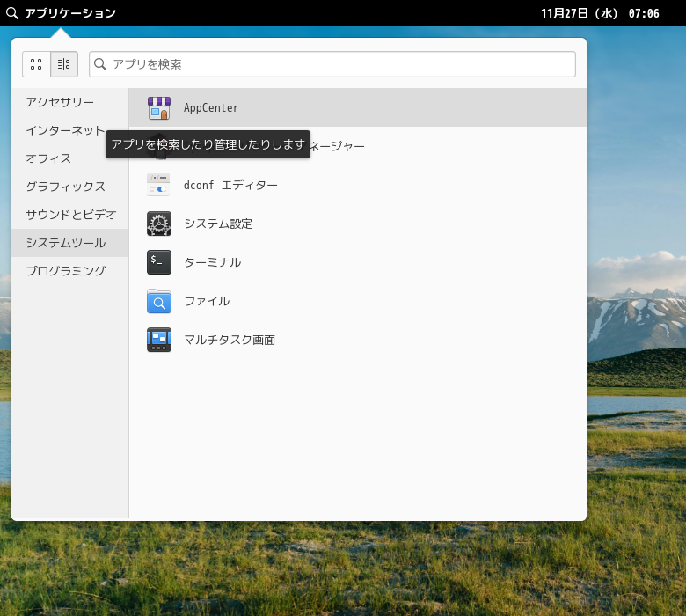686x616 pixels.
Task: Click the ターミナル text label
Action: coord(212,262)
